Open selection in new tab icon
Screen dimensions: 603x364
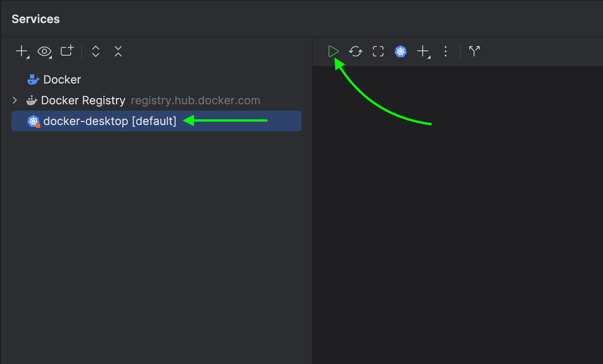pos(67,50)
